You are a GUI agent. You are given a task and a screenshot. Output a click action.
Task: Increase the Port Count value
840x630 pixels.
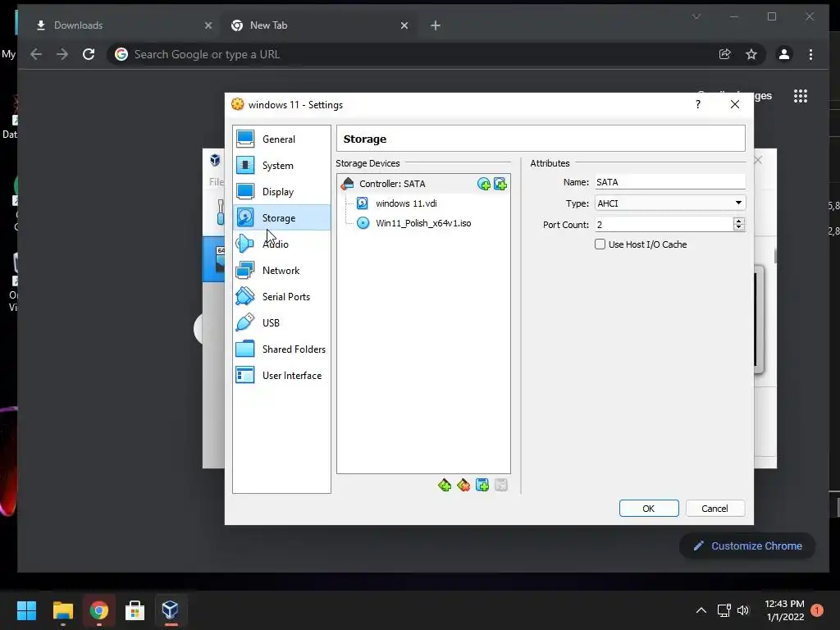point(739,221)
